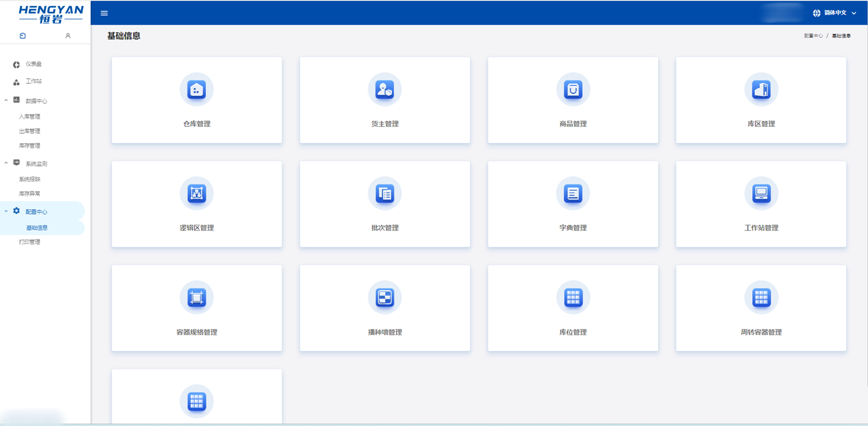Screen dimensions: 868x426
Task: Click the 配置中心 breadcrumb link
Action: [813, 36]
